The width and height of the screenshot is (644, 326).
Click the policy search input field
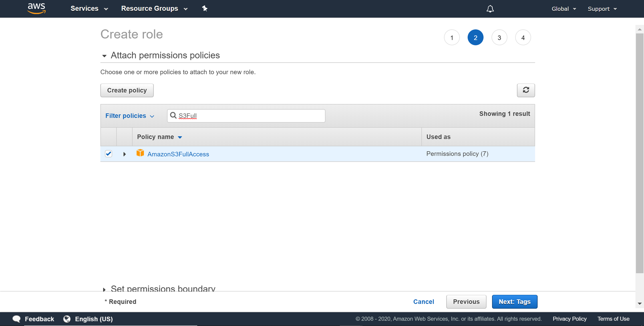251,116
